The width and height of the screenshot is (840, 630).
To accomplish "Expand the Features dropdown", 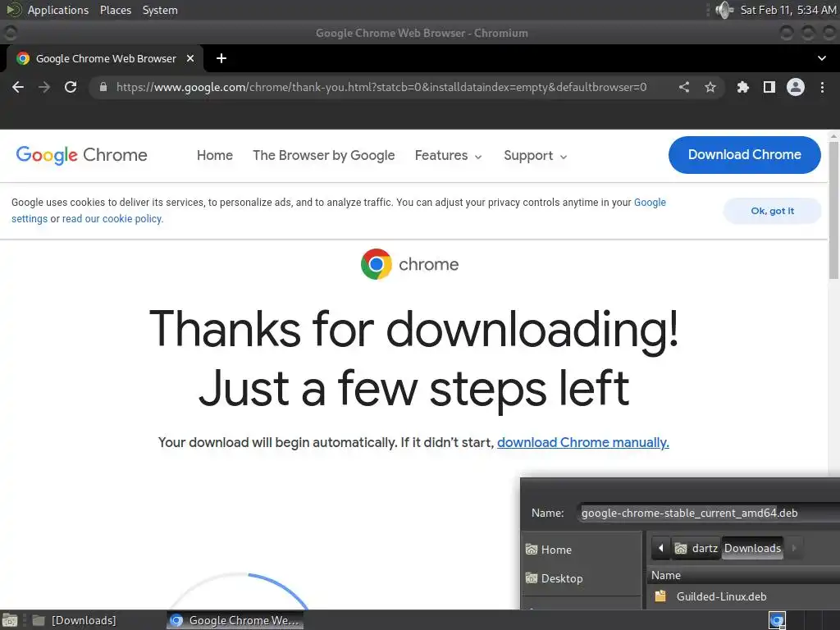I will [449, 155].
